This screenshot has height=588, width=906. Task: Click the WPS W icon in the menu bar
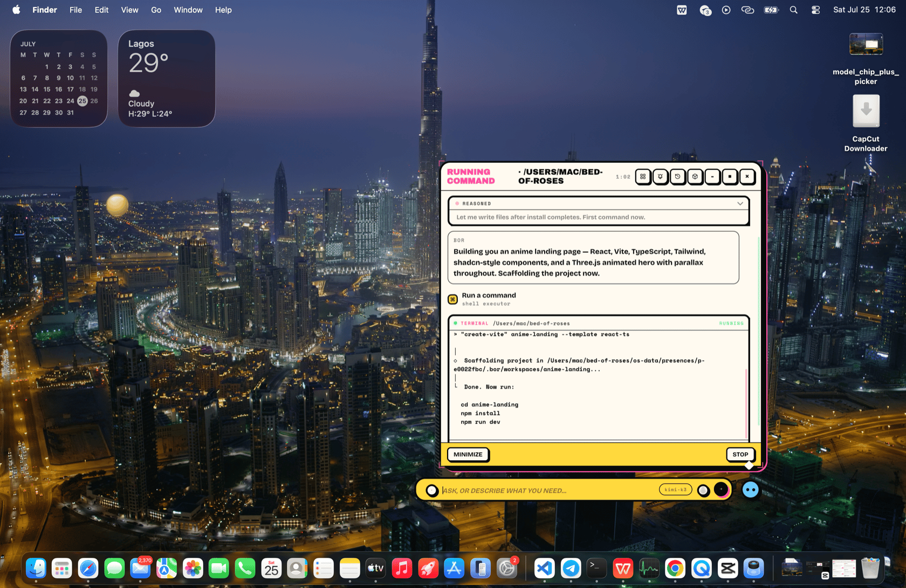[x=682, y=10]
